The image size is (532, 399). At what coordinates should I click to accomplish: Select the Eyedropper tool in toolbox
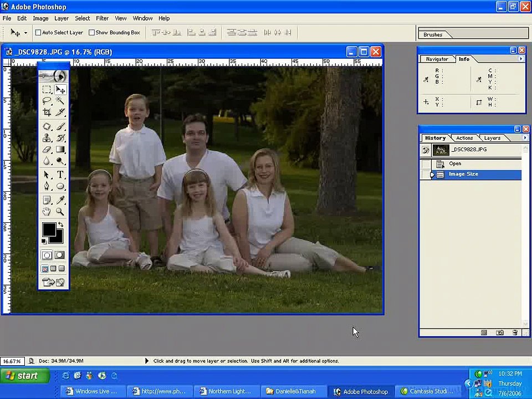60,200
